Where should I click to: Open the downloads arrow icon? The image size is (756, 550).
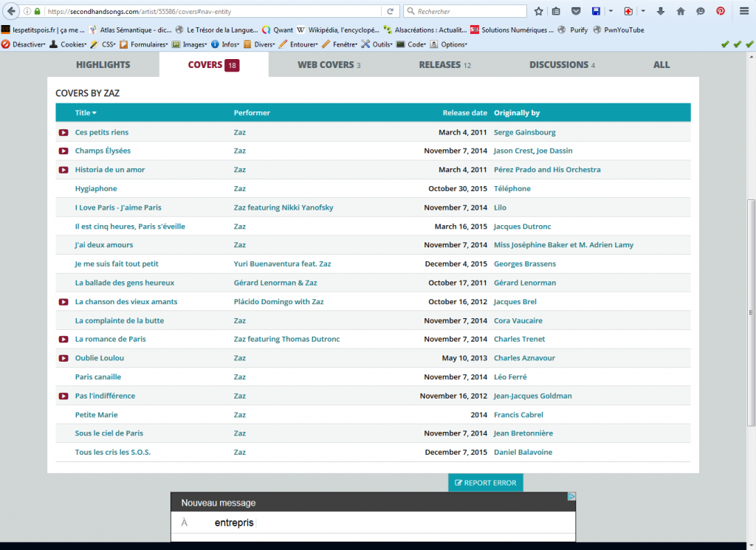661,11
